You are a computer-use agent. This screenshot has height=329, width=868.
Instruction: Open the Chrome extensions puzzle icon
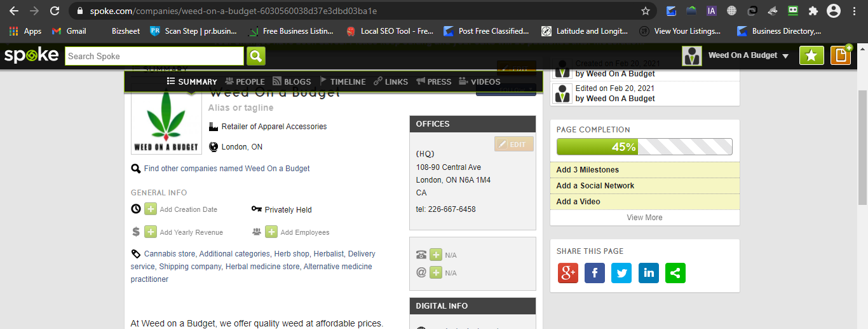pyautogui.click(x=813, y=11)
